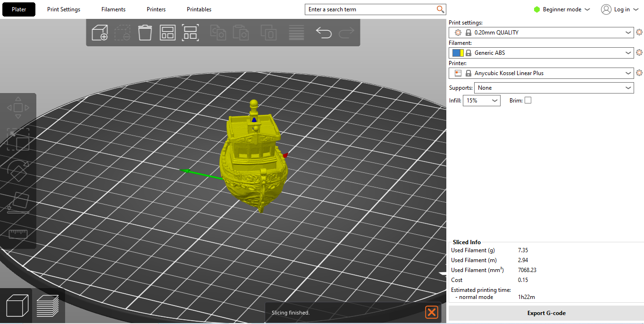Click the user account icon beside Log in
Screen dimensions: 644x324
pos(606,9)
